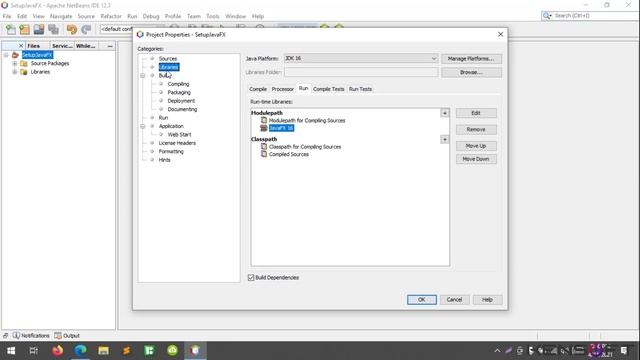The image size is (640, 360).
Task: Expand the Libraries node in Projects tree
Action: [x=15, y=72]
